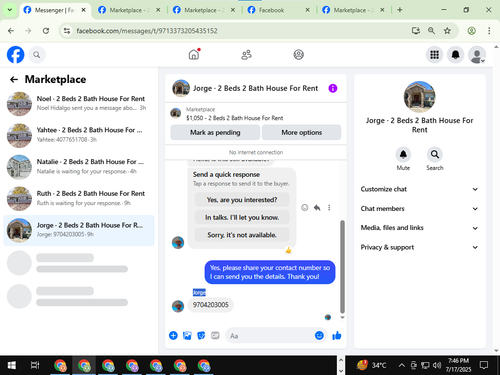Click the browser address bar URL

[147, 31]
